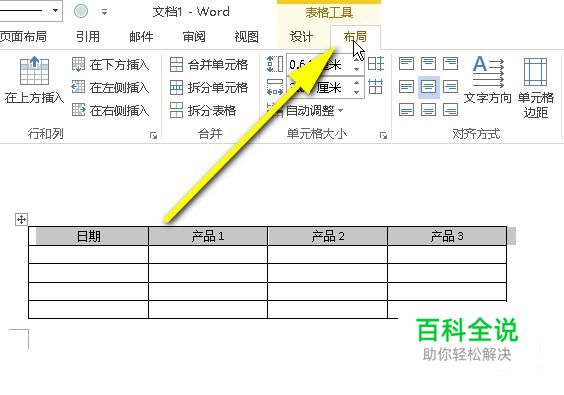Open the View (视图) tab
Viewport: 564px width, 395px height.
click(x=246, y=37)
